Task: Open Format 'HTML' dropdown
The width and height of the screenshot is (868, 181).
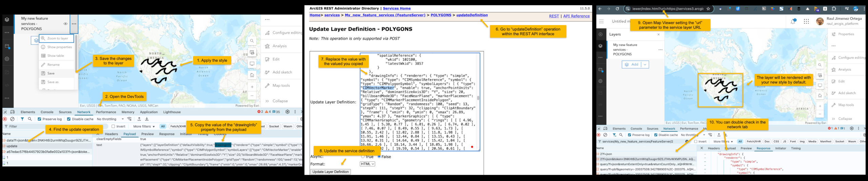Action: 367,164
